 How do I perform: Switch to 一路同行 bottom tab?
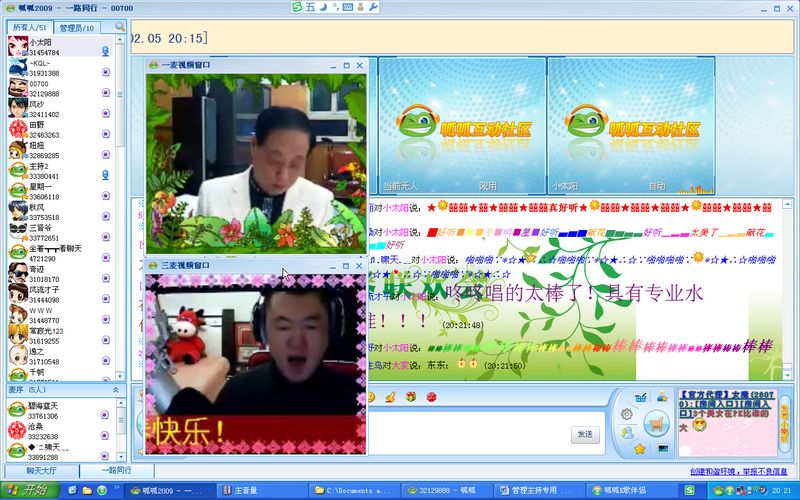[117, 470]
